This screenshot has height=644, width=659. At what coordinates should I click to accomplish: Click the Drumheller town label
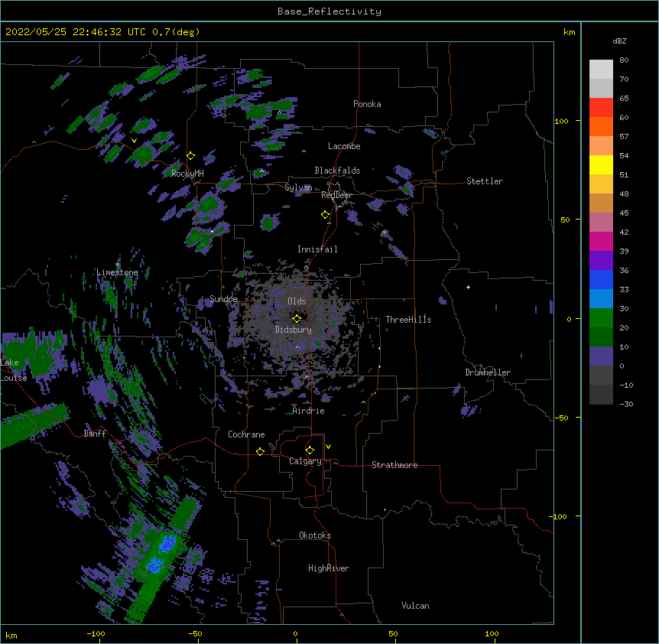point(488,372)
